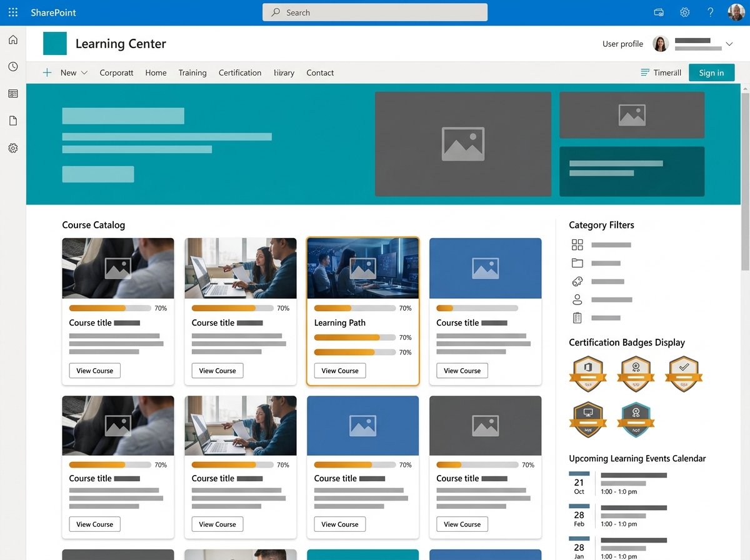Click the User profile label

622,44
